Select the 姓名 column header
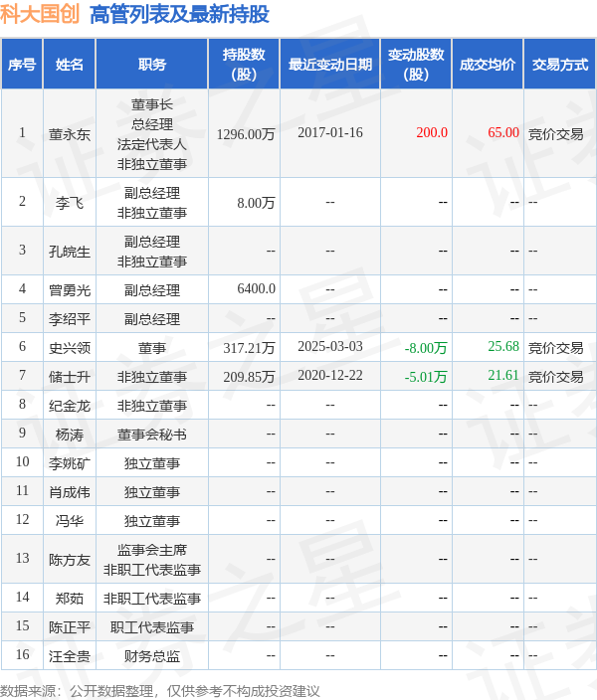This screenshot has height=700, width=597. click(x=70, y=65)
